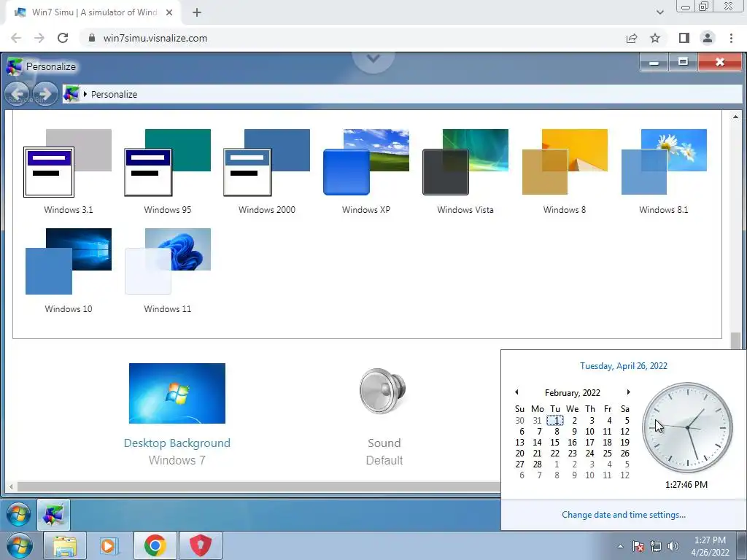Click the Chrome taskbar icon
Image resolution: width=747 pixels, height=560 pixels.
[x=155, y=545]
